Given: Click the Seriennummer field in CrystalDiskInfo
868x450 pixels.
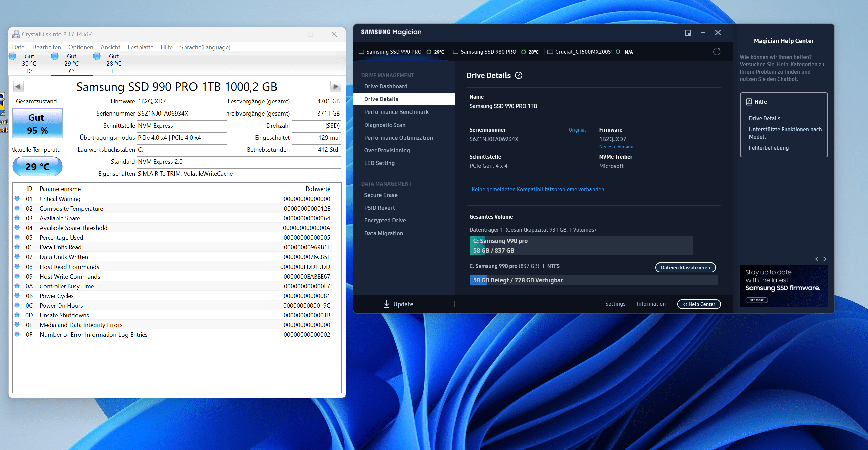Looking at the screenshot, I should (182, 114).
